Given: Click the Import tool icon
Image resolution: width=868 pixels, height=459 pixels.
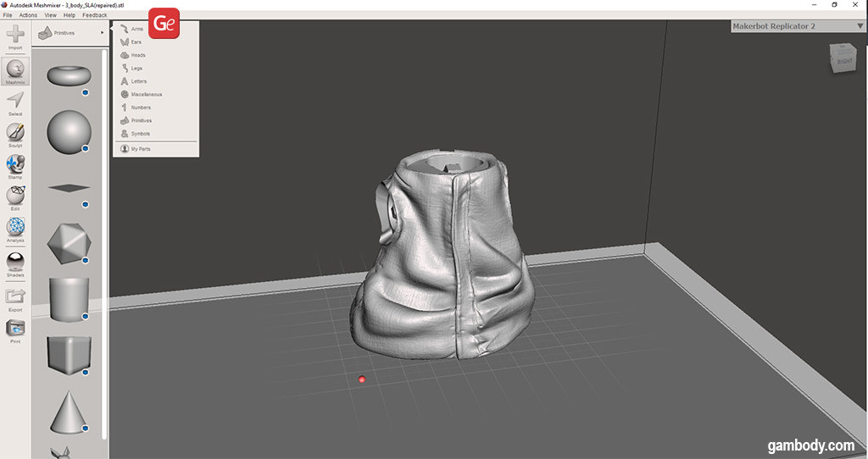Looking at the screenshot, I should coord(15,36).
